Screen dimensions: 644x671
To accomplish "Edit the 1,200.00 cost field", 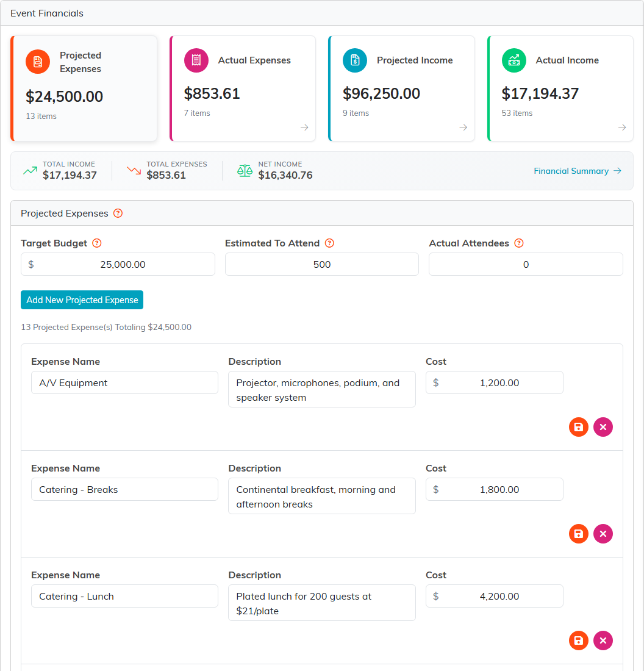I will (494, 382).
